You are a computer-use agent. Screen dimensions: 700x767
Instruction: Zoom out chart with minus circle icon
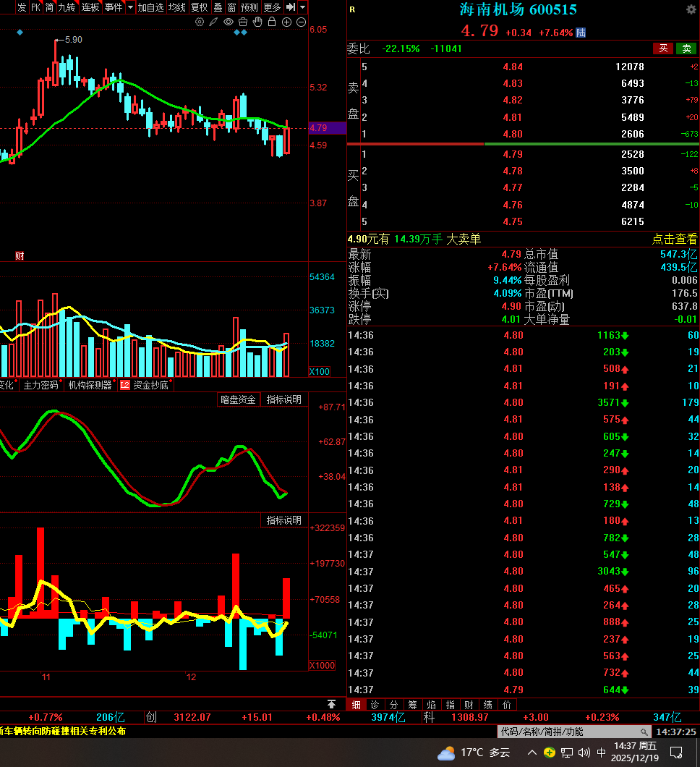[301, 22]
